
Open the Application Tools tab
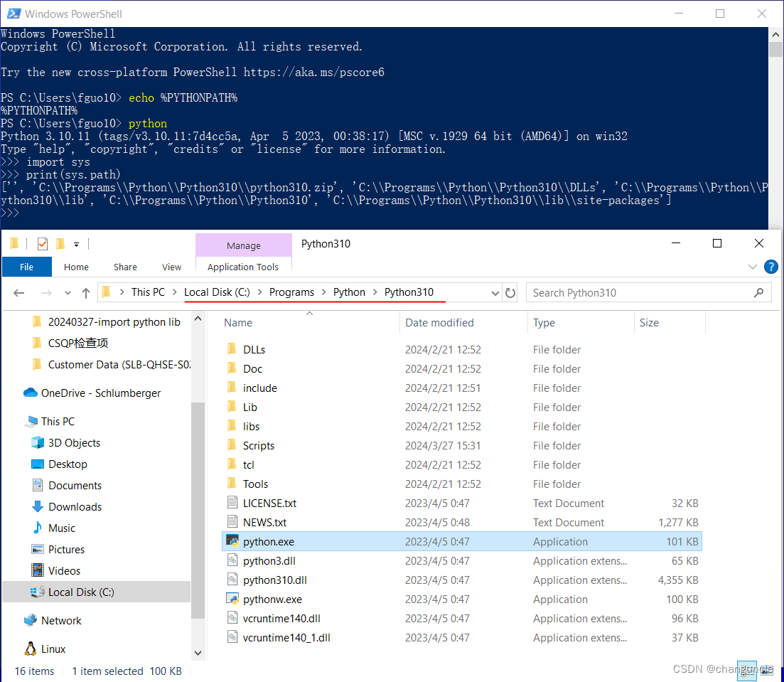[x=243, y=267]
